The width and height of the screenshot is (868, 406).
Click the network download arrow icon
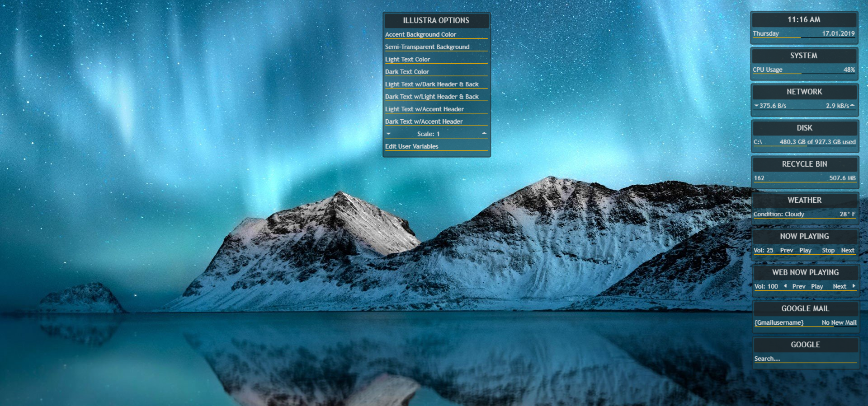756,106
